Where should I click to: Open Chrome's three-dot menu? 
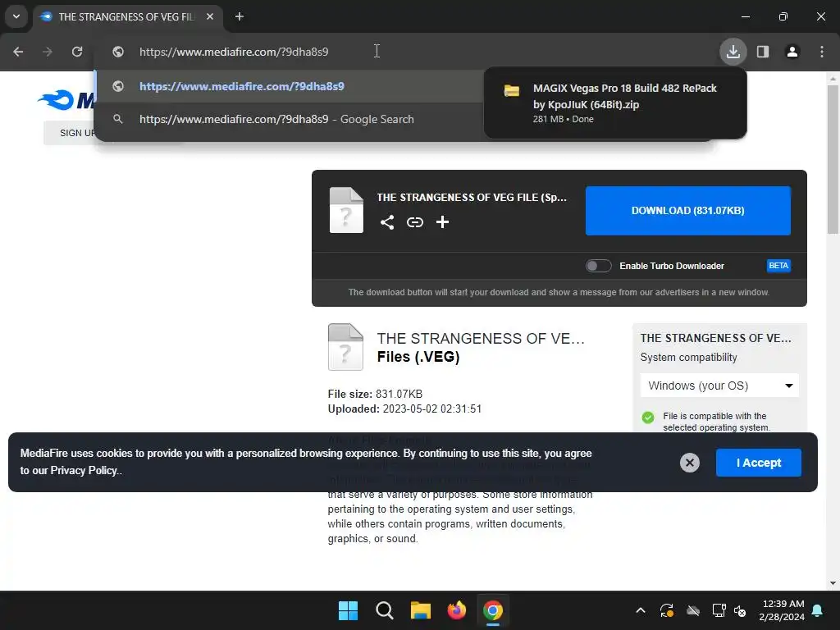822,52
